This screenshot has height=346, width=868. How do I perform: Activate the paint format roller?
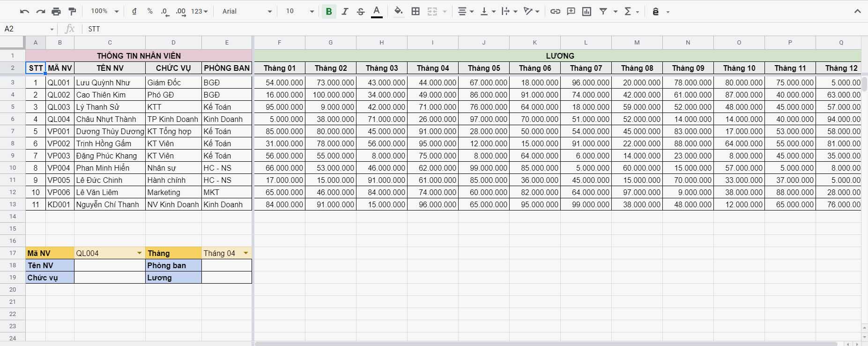tap(72, 11)
